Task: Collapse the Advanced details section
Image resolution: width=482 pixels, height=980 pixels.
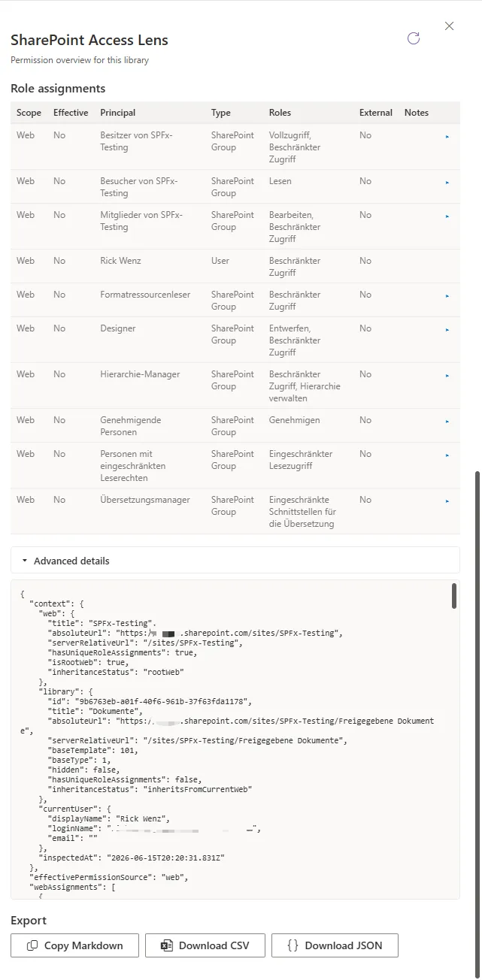Action: point(235,561)
